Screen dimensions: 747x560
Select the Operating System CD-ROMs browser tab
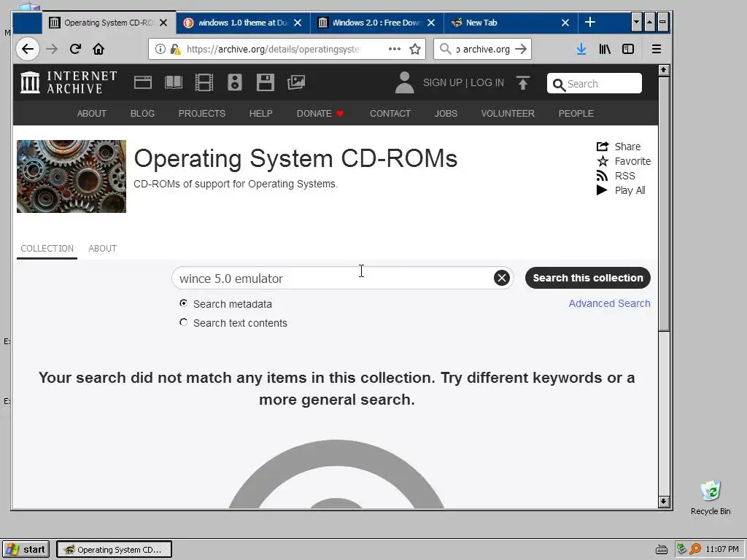tap(109, 23)
